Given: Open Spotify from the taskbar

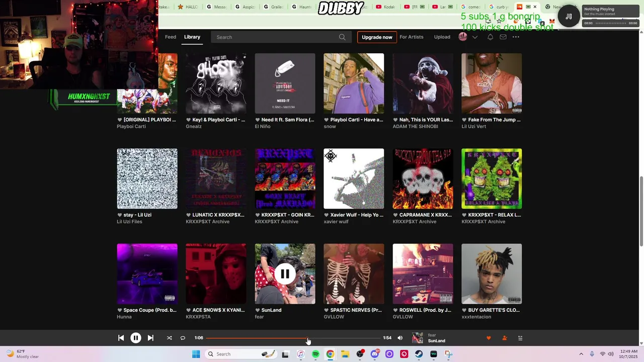Looking at the screenshot, I should point(315,354).
